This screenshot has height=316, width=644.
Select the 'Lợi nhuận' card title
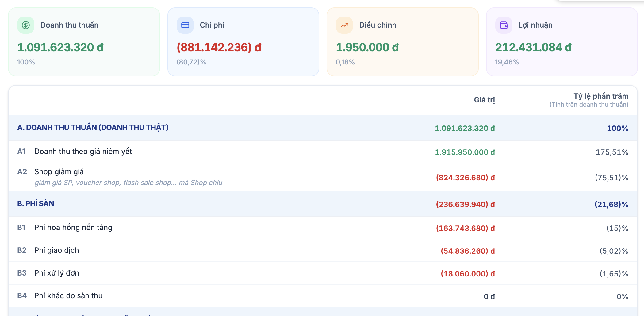pos(535,25)
